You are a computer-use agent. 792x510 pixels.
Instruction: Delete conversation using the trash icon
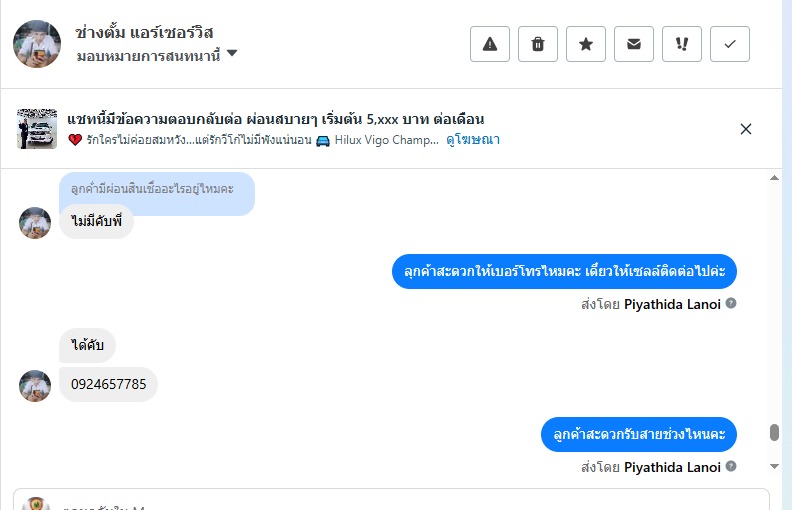coord(538,44)
